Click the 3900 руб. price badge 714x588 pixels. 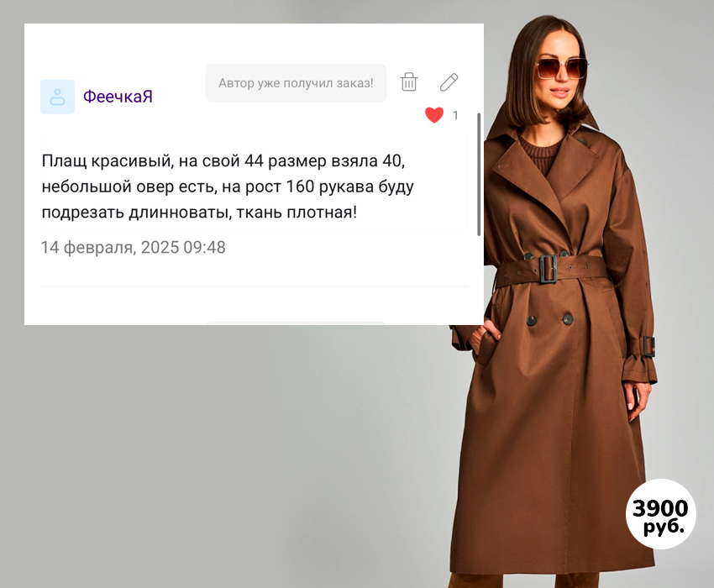[x=661, y=514]
